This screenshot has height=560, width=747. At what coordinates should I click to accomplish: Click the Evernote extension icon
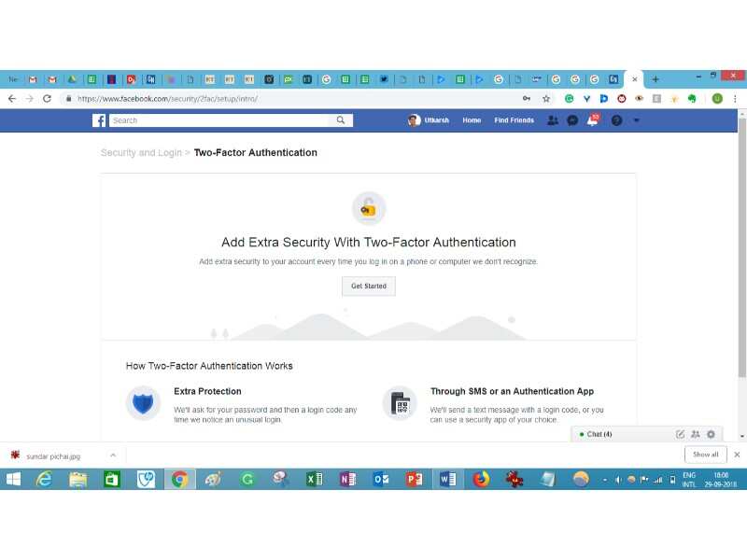click(692, 98)
